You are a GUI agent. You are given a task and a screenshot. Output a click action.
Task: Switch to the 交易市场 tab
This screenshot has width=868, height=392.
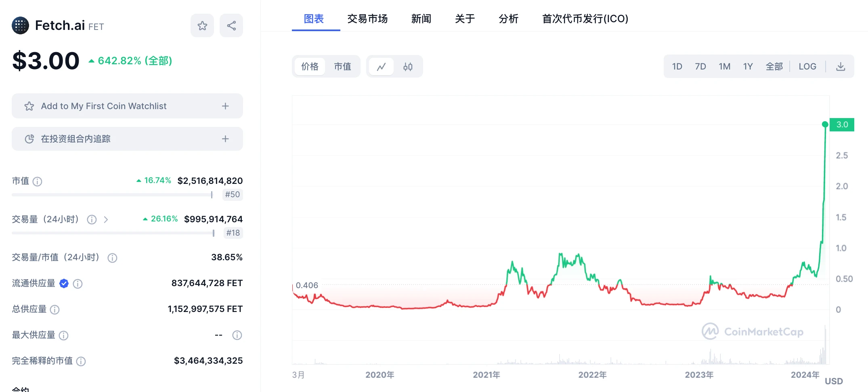[367, 19]
